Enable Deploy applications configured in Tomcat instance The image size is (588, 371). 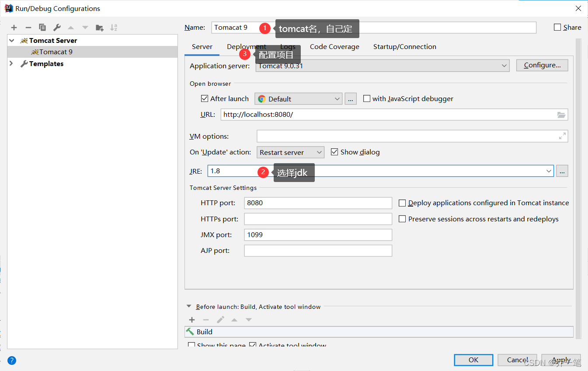click(x=402, y=203)
